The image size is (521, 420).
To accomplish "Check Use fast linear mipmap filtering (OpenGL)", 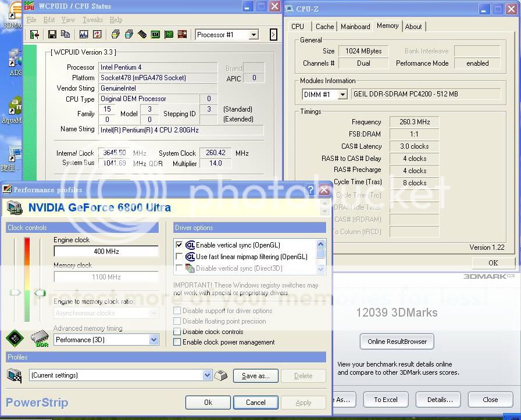I will coord(179,257).
